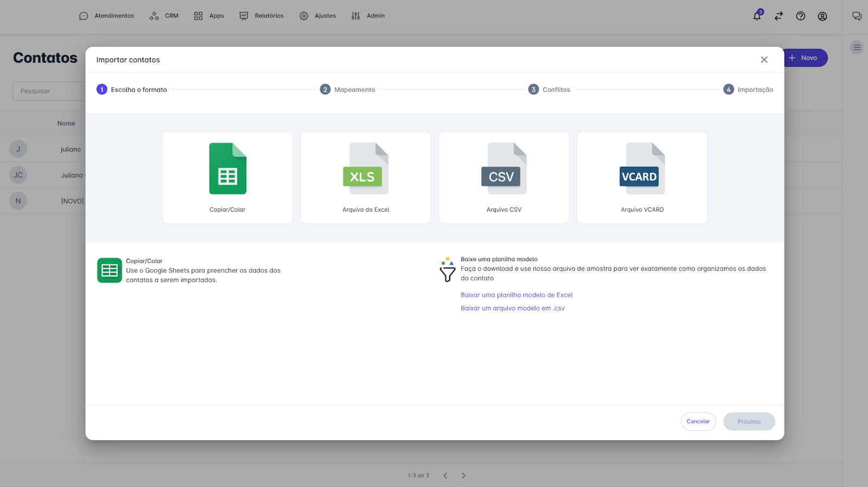The height and width of the screenshot is (487, 868).
Task: Pick the CSV file format card
Action: pos(503,177)
